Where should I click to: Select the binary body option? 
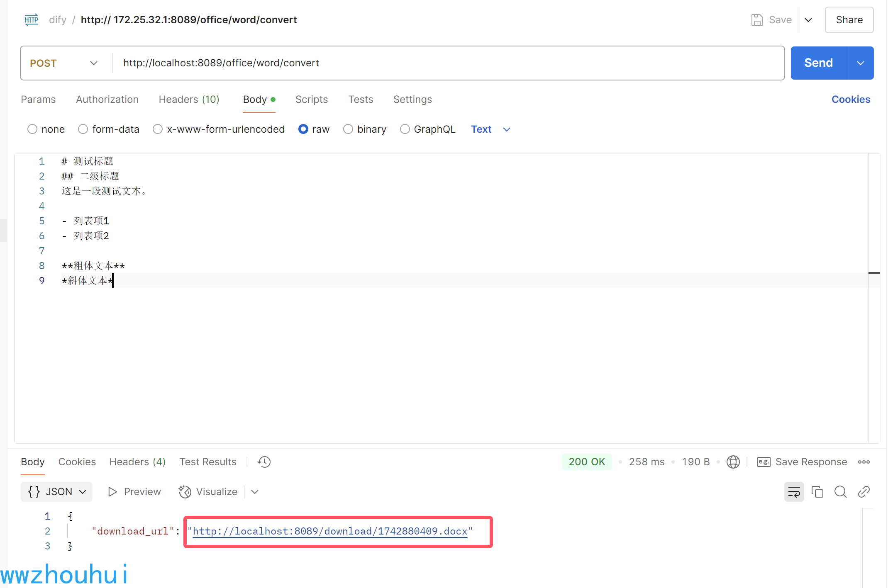click(348, 129)
